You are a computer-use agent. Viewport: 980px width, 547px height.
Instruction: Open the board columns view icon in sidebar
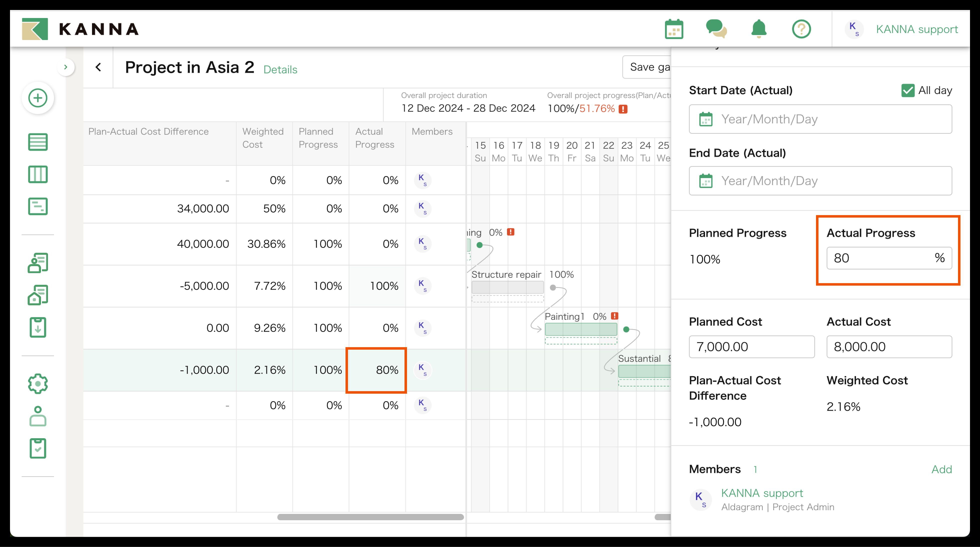click(x=38, y=174)
